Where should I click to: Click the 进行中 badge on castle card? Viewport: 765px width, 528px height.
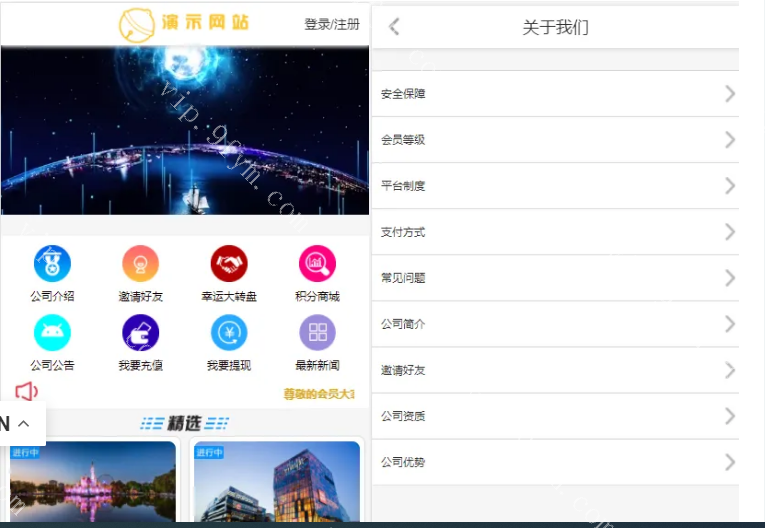click(25, 453)
